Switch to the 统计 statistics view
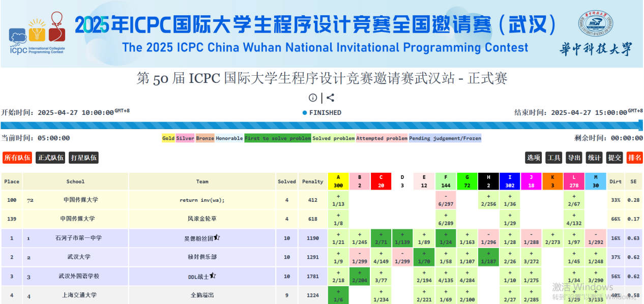Screen dimensions: 644x304 click(594, 158)
